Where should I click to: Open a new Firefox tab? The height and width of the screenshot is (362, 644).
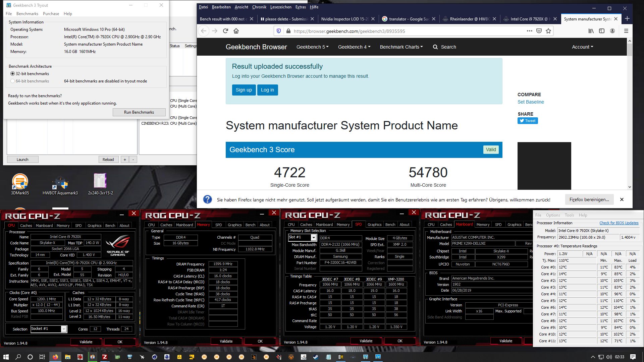[x=627, y=19]
